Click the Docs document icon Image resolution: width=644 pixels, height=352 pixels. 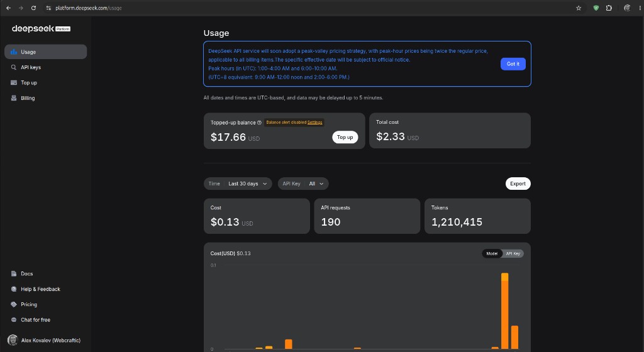point(14,273)
